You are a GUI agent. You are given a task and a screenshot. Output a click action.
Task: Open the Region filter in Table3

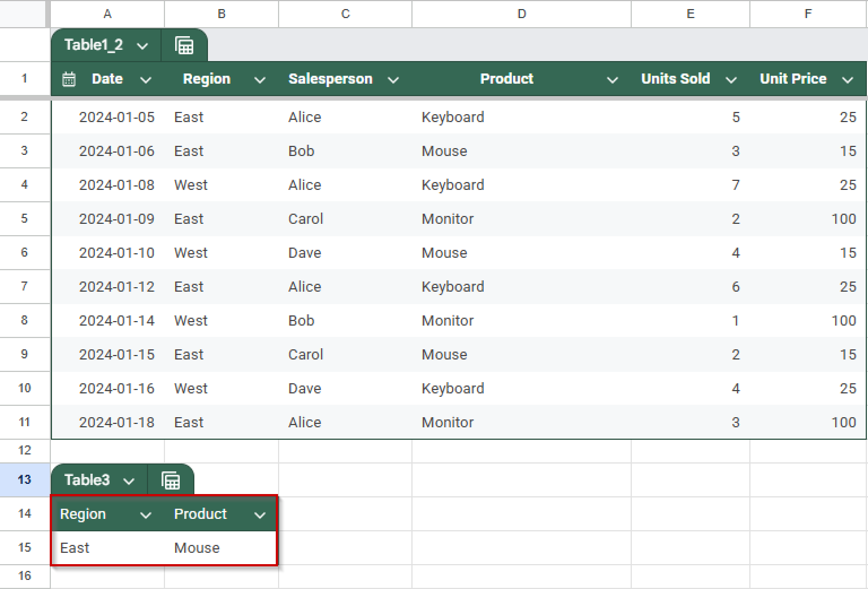[x=146, y=515]
